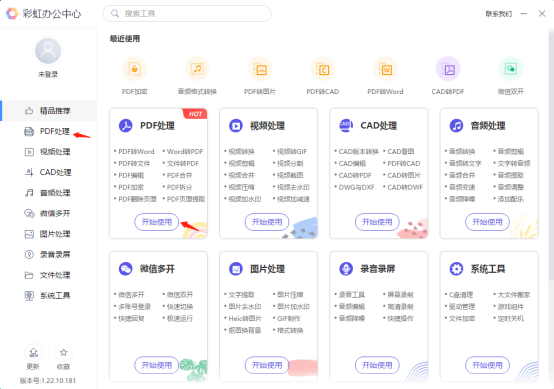Viewport: 554px width, 389px height.
Task: Click the rainbow office center logo
Action: (x=12, y=13)
